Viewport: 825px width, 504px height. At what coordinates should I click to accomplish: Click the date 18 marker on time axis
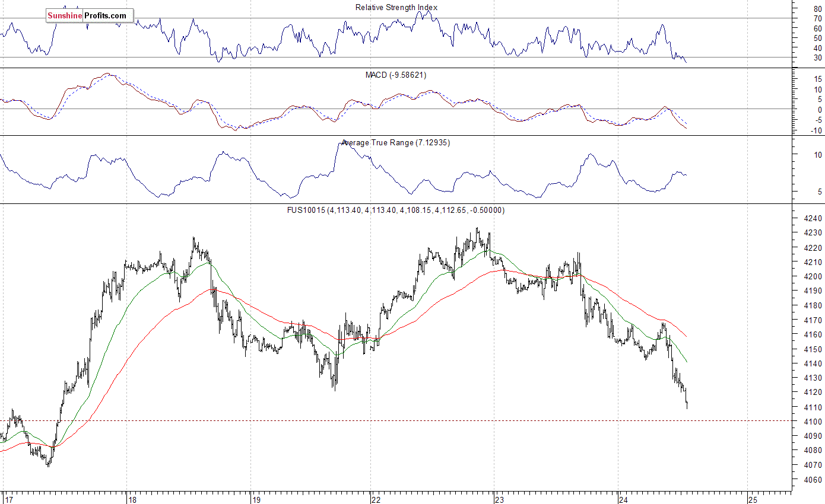(132, 499)
